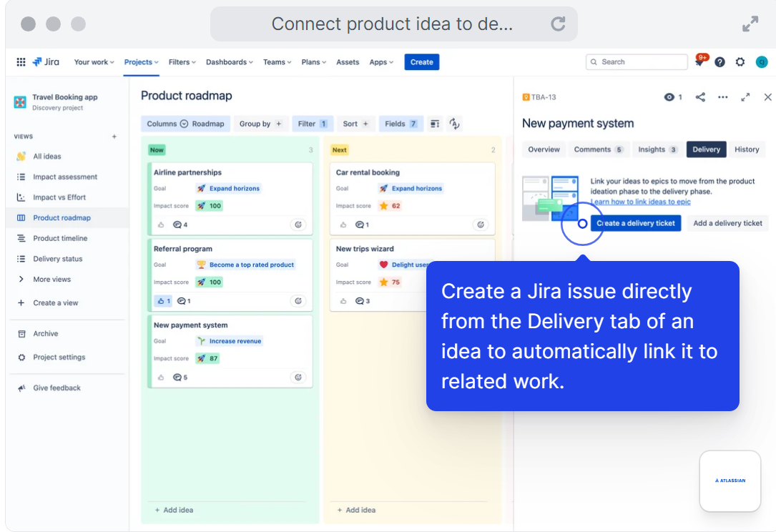Open Learn how to link ideas link
This screenshot has width=776, height=532.
click(x=640, y=202)
